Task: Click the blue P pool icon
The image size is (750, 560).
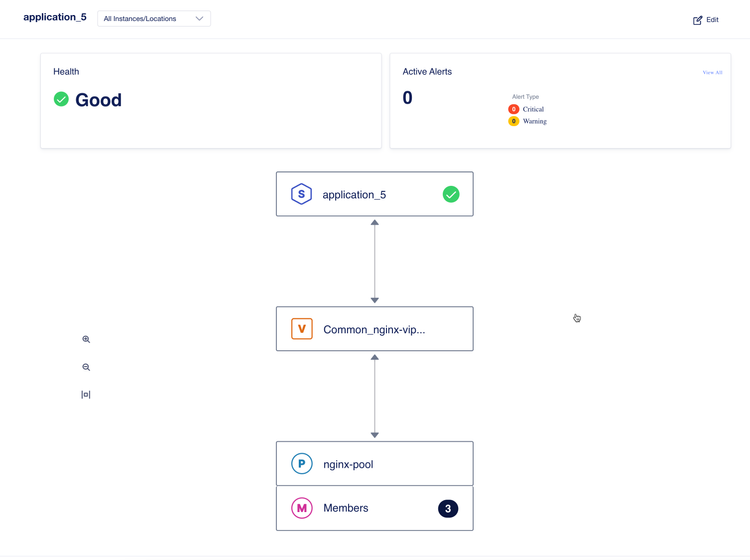Action: (301, 464)
